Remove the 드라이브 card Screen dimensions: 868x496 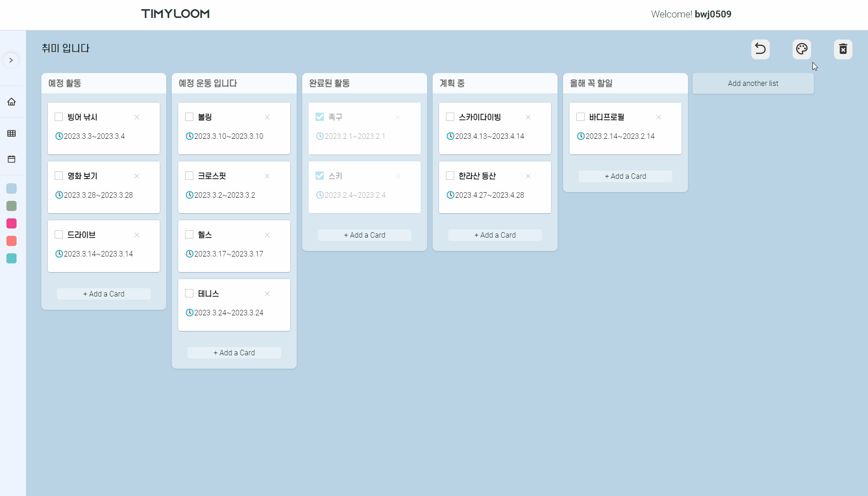[136, 235]
